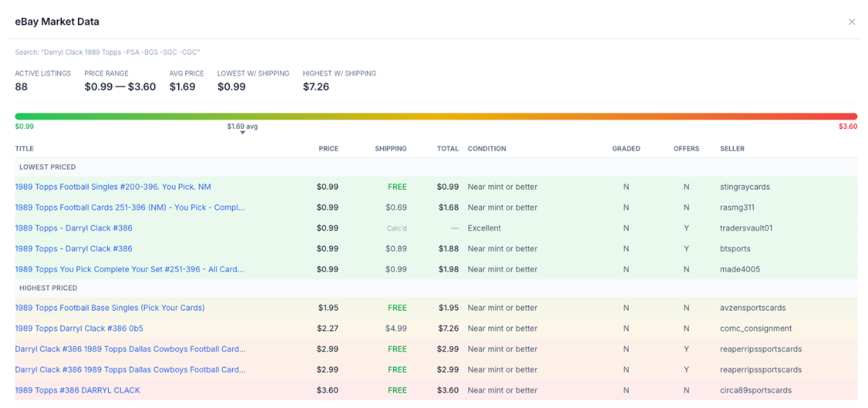The image size is (868, 408).
Task: Click the GRADED column header
Action: (626, 148)
